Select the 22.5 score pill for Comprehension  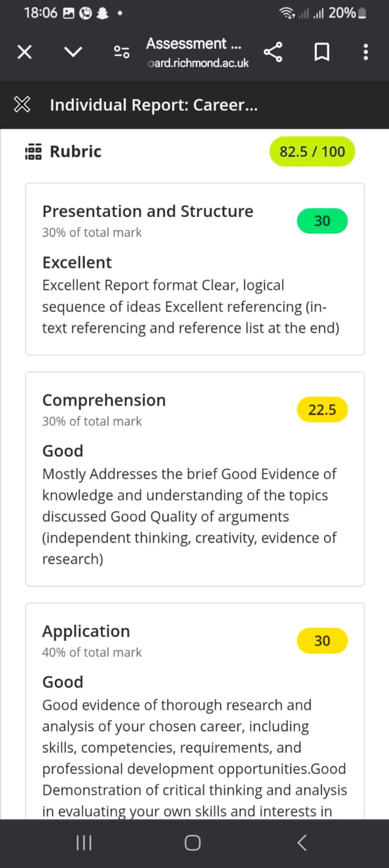click(322, 410)
